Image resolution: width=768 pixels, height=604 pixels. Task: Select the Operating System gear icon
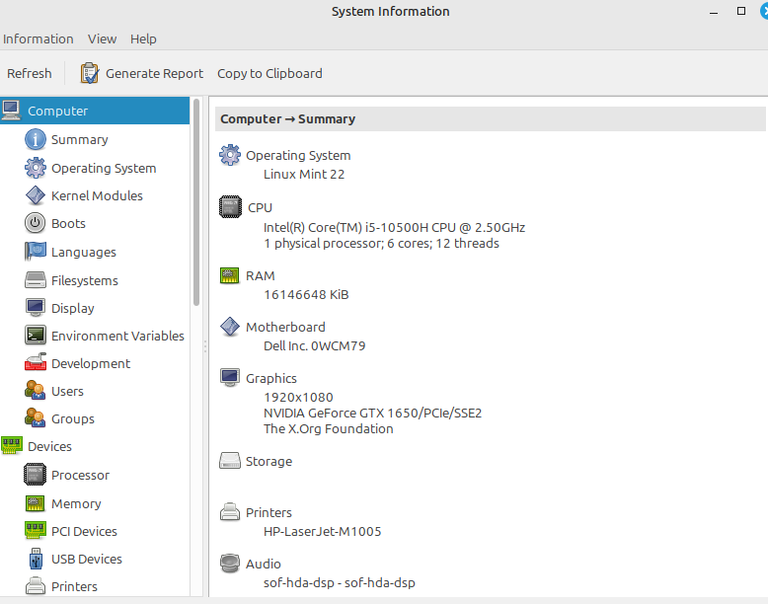35,168
